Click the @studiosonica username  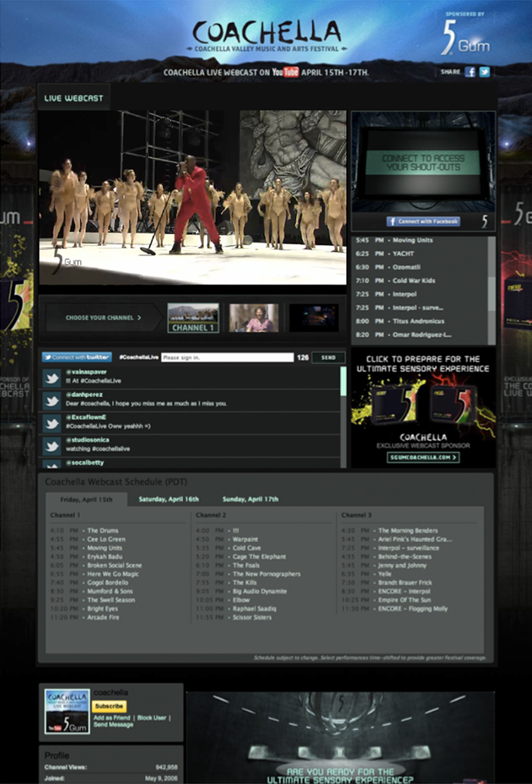coord(87,440)
